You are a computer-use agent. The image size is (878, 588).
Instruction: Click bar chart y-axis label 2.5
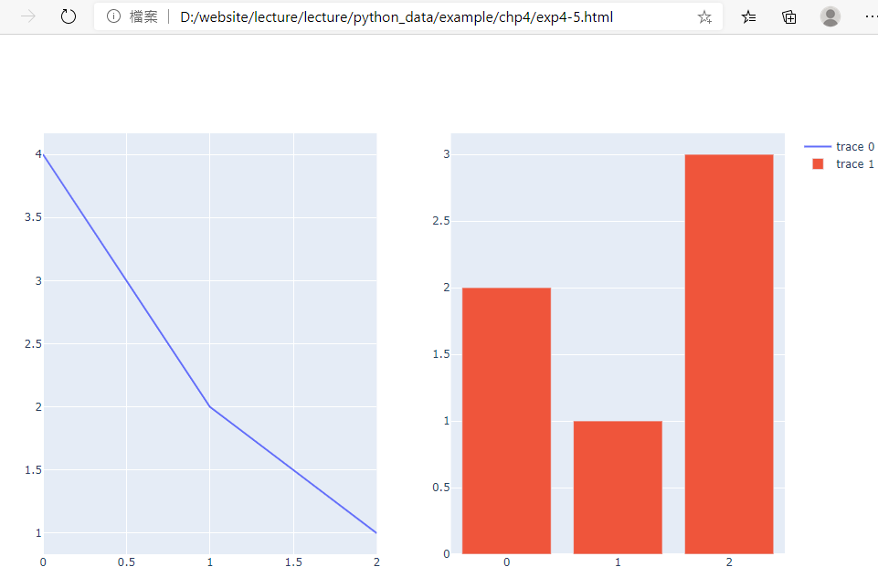[x=440, y=221]
